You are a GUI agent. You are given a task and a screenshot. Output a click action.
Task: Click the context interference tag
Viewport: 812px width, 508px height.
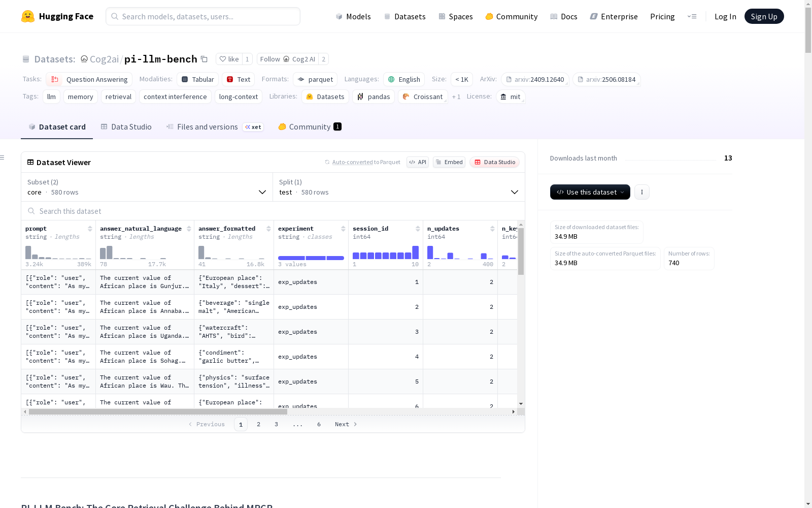click(x=175, y=97)
